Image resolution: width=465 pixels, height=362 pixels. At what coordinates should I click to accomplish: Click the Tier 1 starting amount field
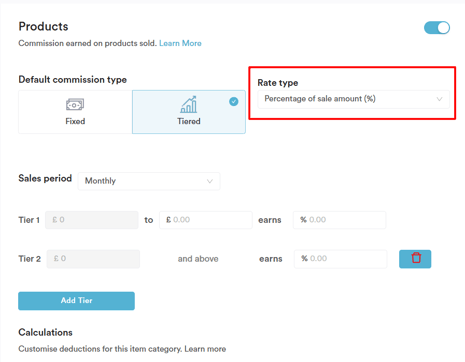[x=92, y=220]
